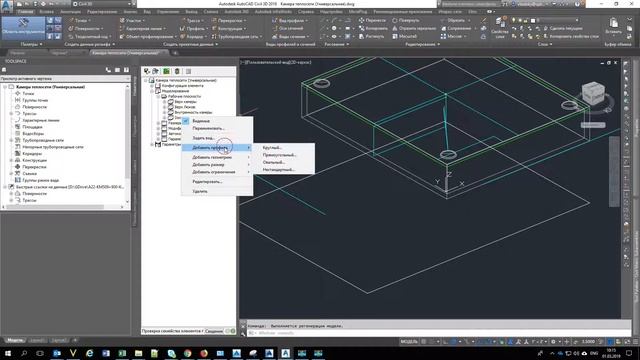
Task: Open Chrome from the Windows taskbar
Action: point(187,353)
